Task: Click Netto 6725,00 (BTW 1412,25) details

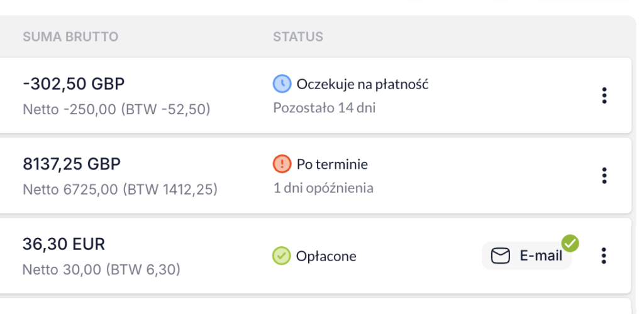Action: click(x=120, y=190)
